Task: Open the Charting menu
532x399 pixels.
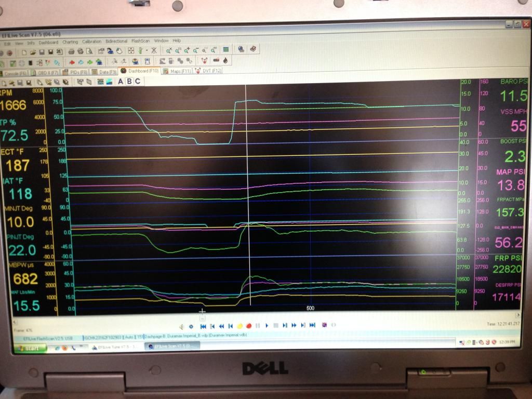Action: [x=70, y=42]
